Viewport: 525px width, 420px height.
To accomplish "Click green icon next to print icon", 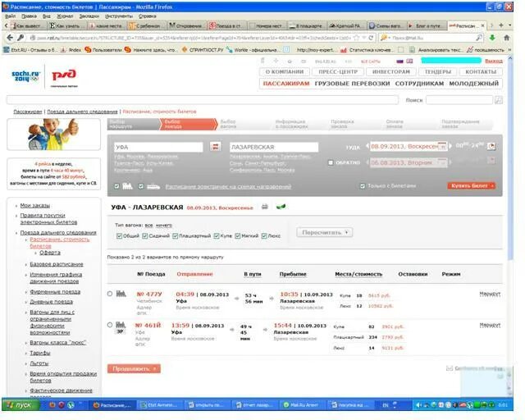I will point(281,207).
